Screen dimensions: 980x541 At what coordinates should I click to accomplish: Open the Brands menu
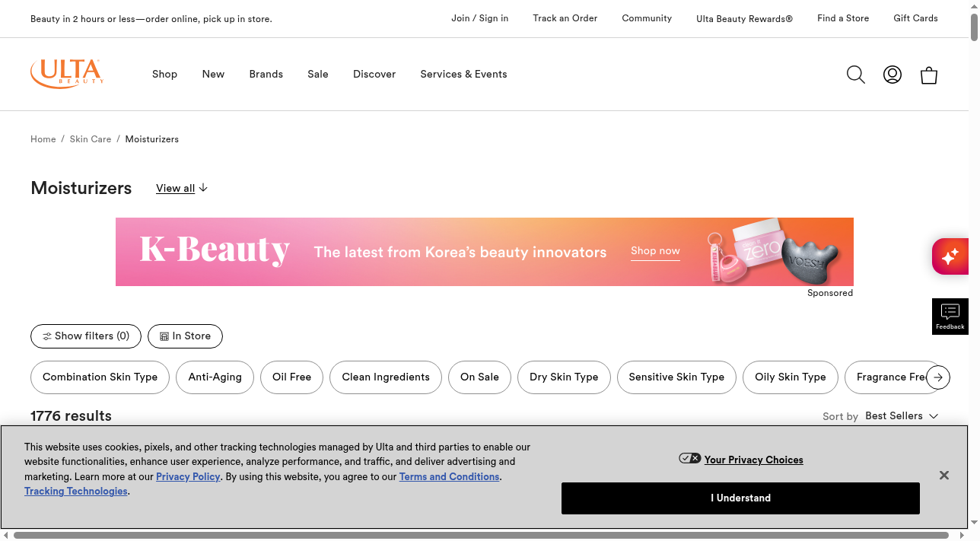(266, 74)
